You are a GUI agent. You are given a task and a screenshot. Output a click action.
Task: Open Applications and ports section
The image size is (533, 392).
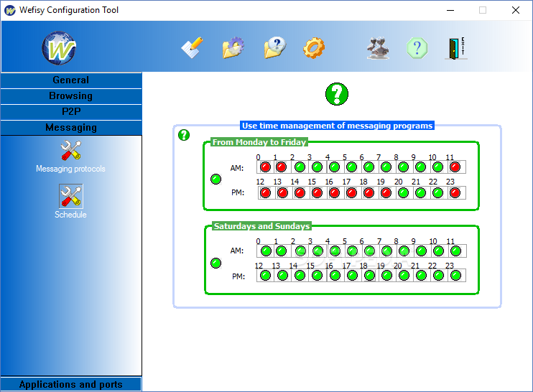pos(71,384)
